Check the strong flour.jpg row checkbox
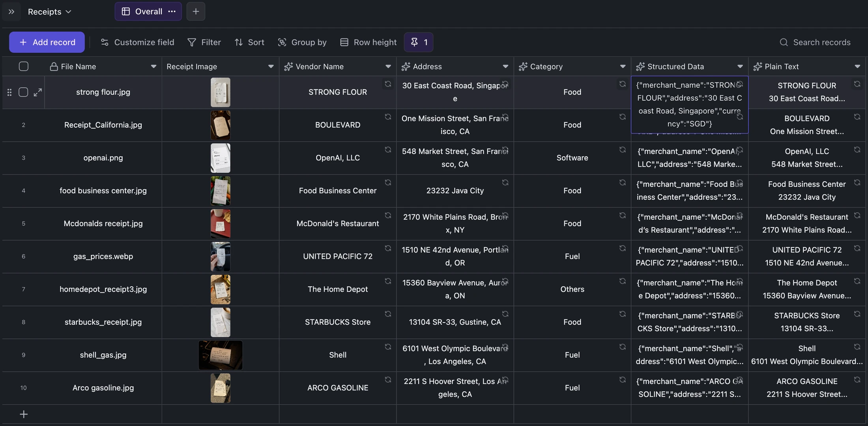Image resolution: width=868 pixels, height=426 pixels. coord(23,92)
